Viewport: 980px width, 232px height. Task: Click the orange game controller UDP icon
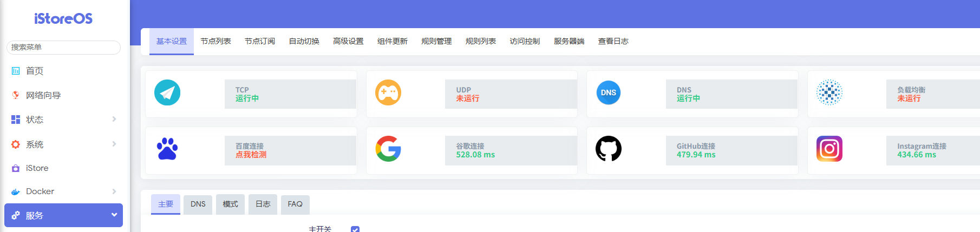(388, 92)
